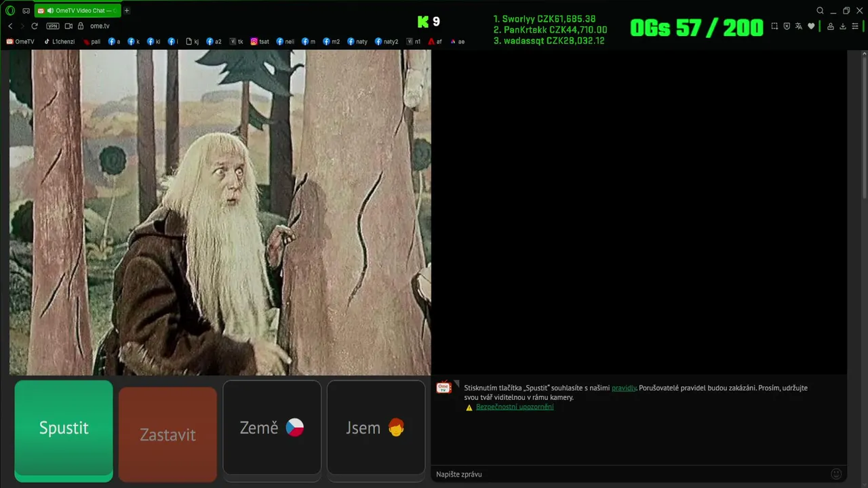Click the OmeTV logo in the chat

pos(443,388)
